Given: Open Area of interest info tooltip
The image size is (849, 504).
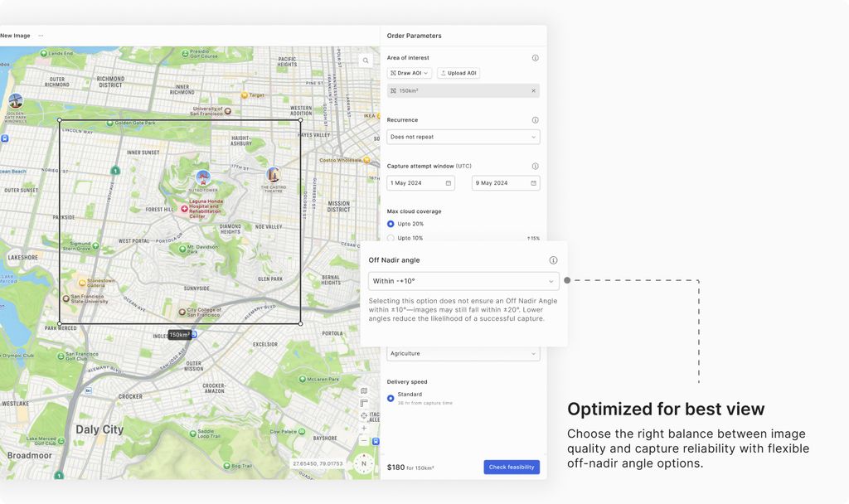Looking at the screenshot, I should [x=535, y=58].
